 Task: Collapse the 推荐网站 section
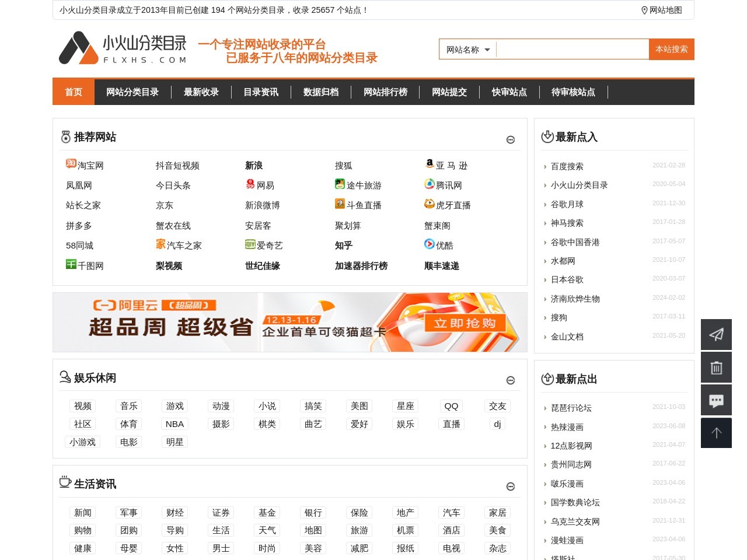[511, 139]
